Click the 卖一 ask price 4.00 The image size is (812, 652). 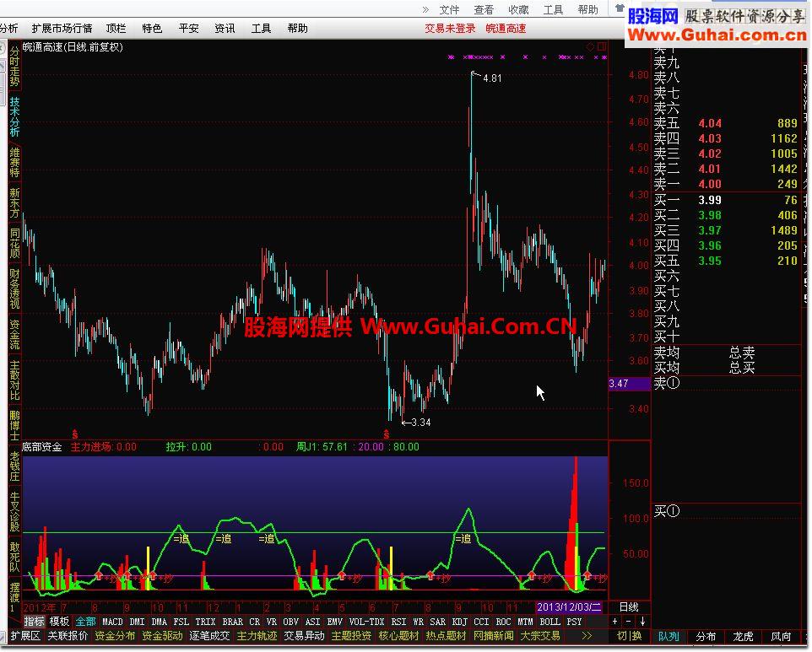[710, 184]
